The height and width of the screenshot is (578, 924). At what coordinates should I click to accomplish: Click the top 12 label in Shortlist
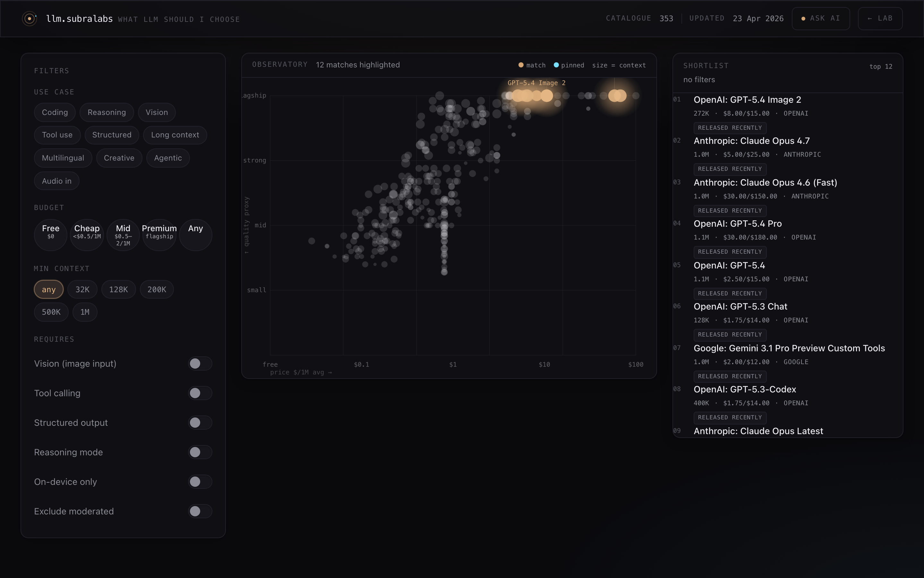coord(880,66)
